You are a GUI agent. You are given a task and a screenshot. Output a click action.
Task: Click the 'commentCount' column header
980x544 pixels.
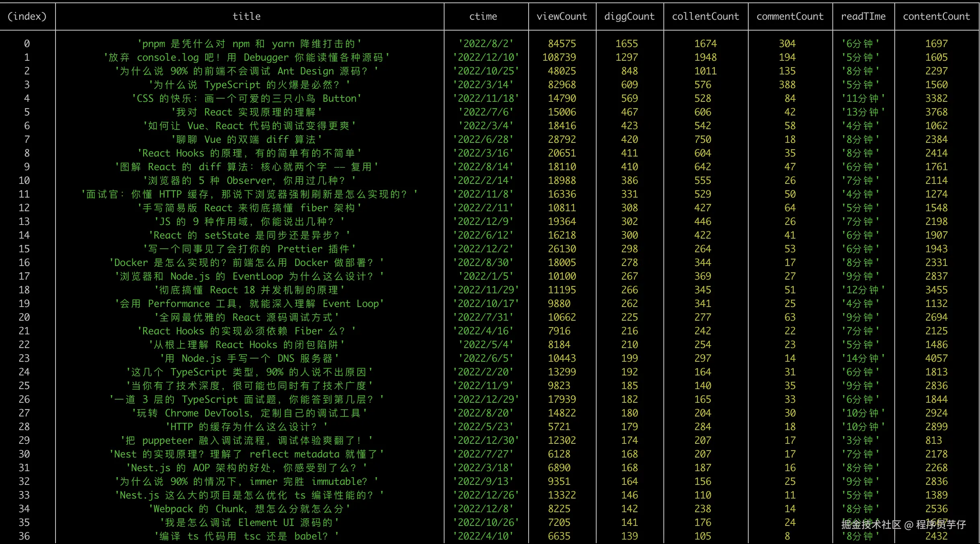coord(790,16)
